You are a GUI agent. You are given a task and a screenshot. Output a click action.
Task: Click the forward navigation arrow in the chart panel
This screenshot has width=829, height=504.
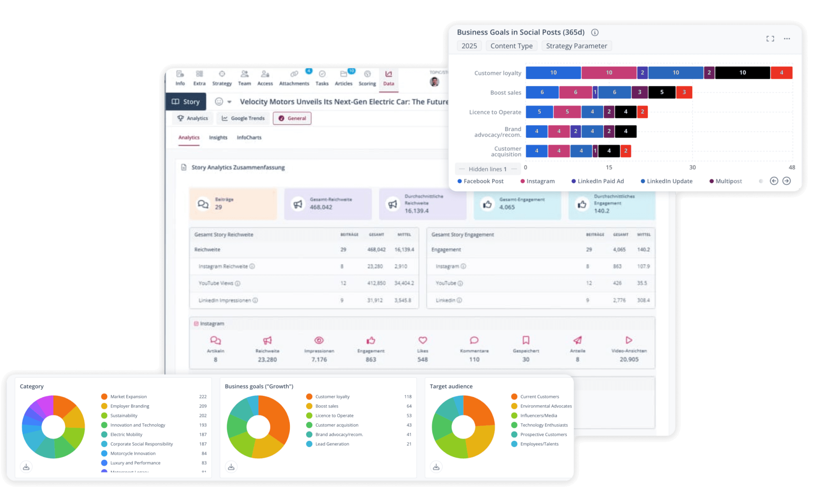click(787, 181)
